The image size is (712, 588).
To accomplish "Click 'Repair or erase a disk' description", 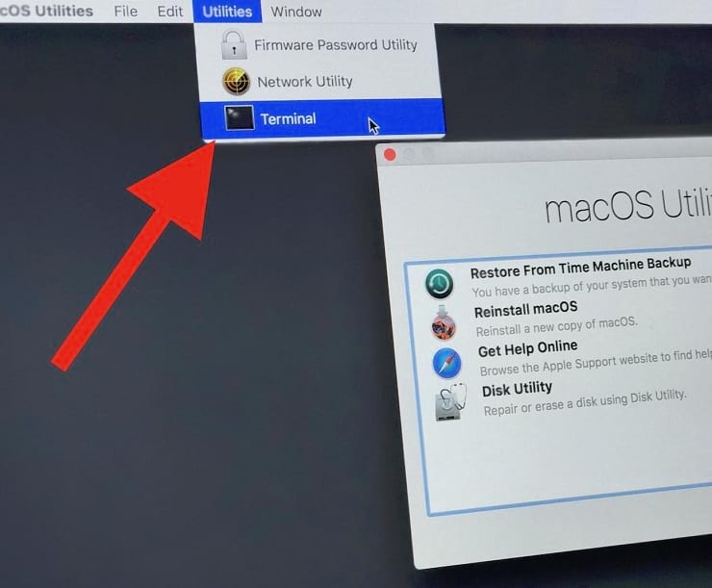I will [x=585, y=402].
